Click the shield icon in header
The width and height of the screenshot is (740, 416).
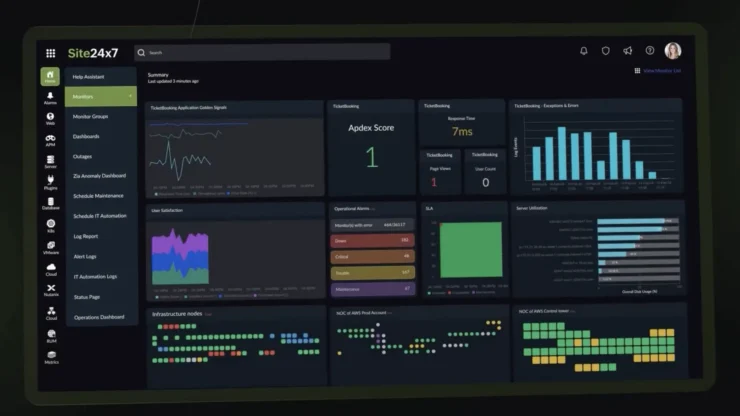tap(605, 51)
